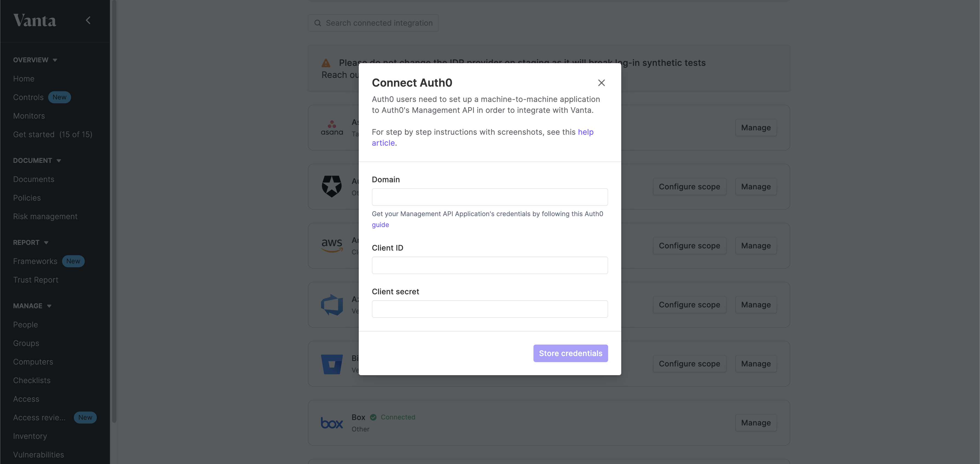The image size is (980, 464).
Task: Open Checklists page
Action: [31, 381]
